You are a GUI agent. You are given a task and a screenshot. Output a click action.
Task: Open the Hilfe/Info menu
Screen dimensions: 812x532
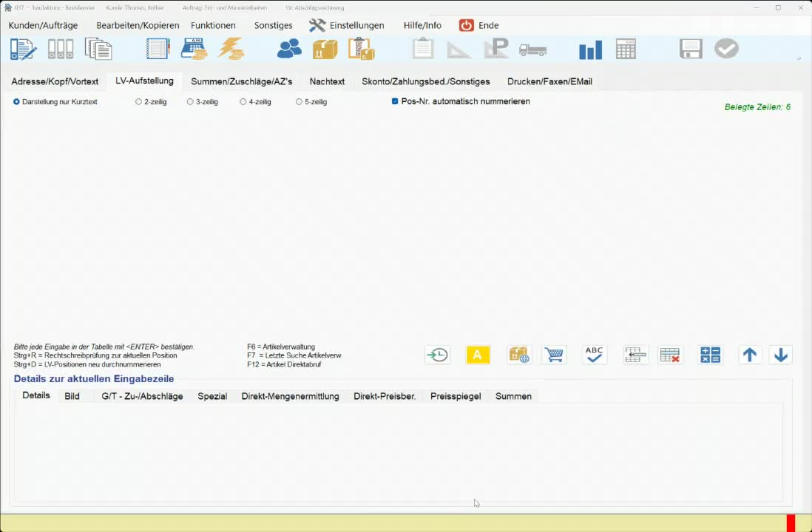tap(422, 25)
